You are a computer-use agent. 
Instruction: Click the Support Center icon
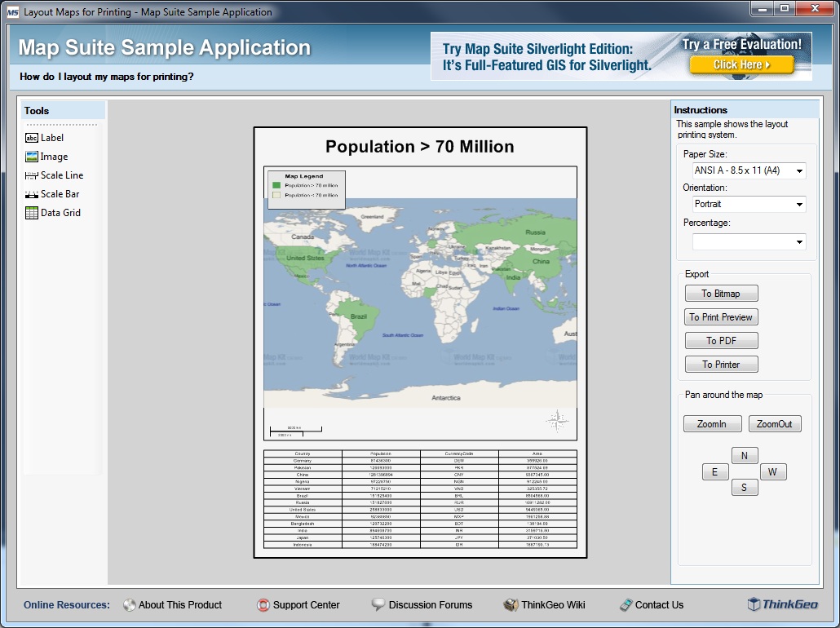point(263,605)
